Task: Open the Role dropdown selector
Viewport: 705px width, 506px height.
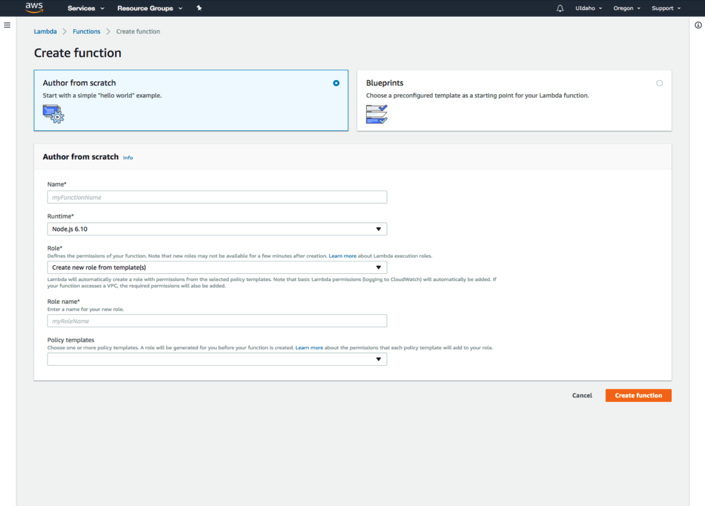Action: (217, 268)
